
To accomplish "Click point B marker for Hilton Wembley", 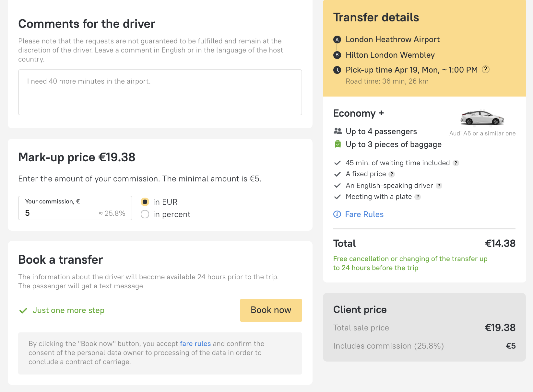I will 337,55.
